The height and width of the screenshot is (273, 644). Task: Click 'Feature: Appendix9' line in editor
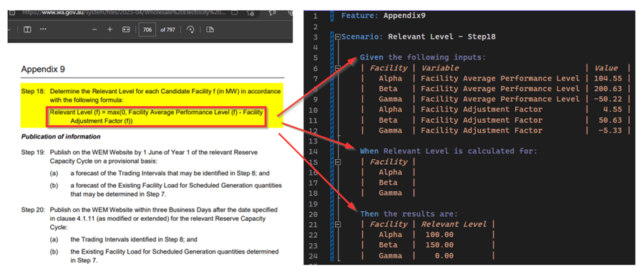[384, 16]
